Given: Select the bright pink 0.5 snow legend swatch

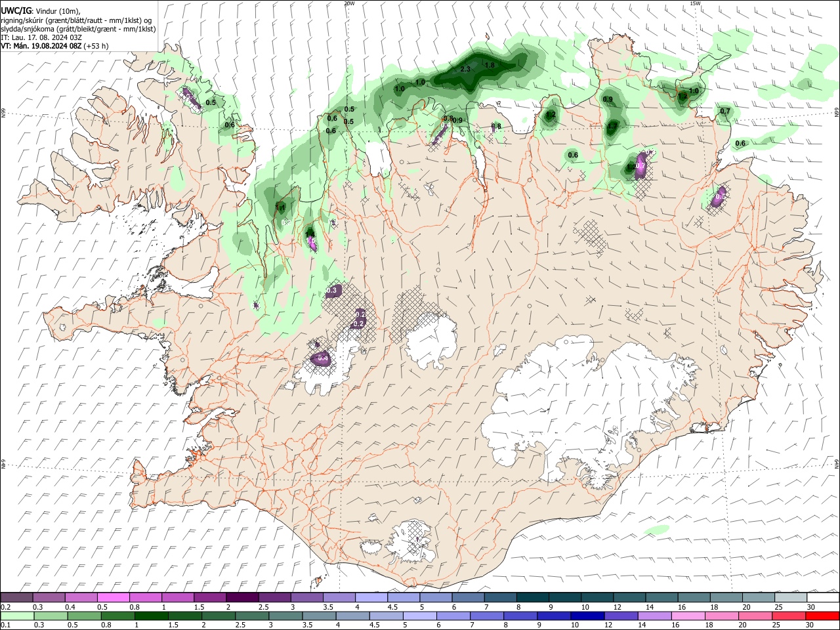Looking at the screenshot, I should pyautogui.click(x=113, y=597).
